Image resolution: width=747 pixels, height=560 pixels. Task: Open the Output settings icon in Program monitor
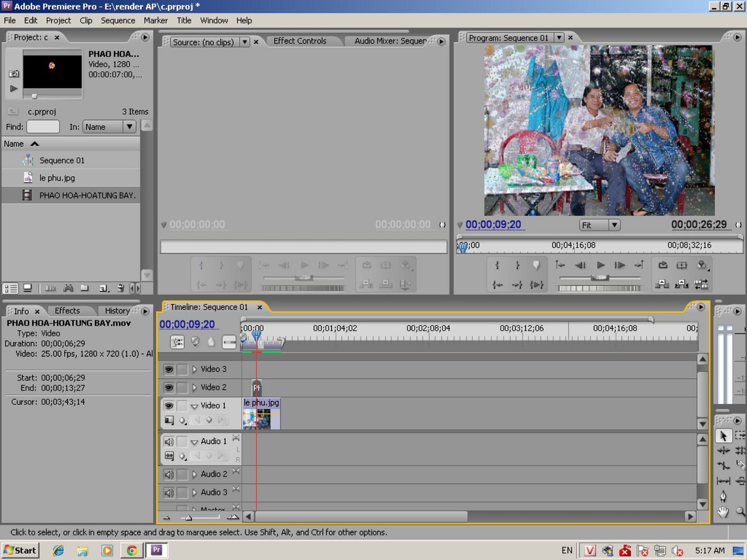(702, 265)
